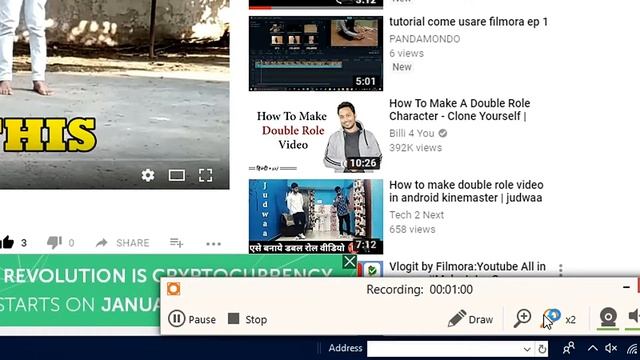
Task: Open 'tutorial come usare filmora ep 1' title
Action: pyautogui.click(x=468, y=22)
